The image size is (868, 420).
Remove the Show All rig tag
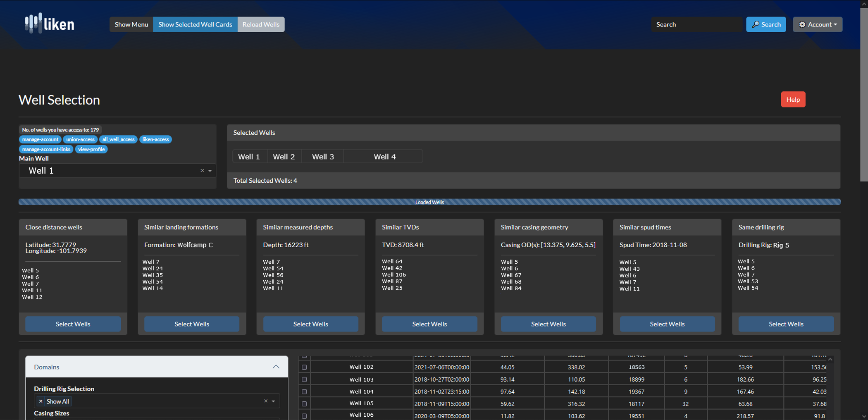pyautogui.click(x=41, y=401)
